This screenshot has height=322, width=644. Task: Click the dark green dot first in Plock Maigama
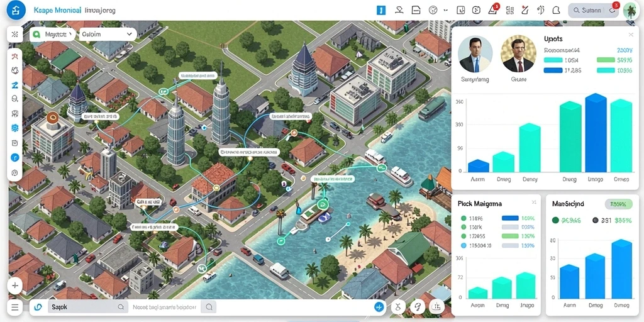(464, 218)
